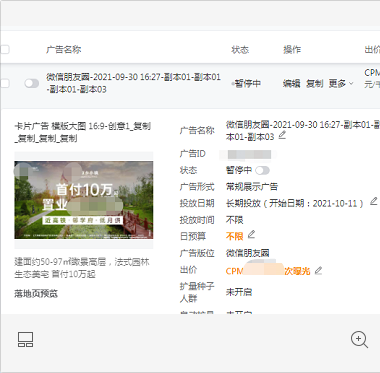
Task: Click the 广告名称 column header
Action: pyautogui.click(x=64, y=50)
